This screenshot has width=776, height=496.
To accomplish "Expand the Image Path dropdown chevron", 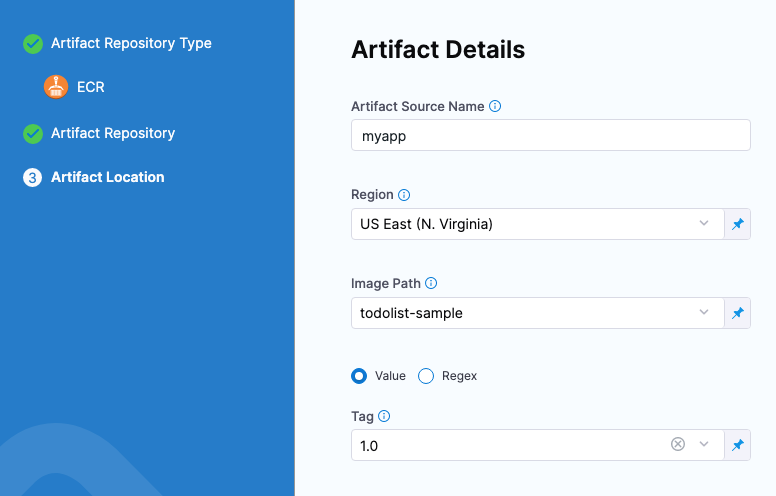I will point(704,313).
